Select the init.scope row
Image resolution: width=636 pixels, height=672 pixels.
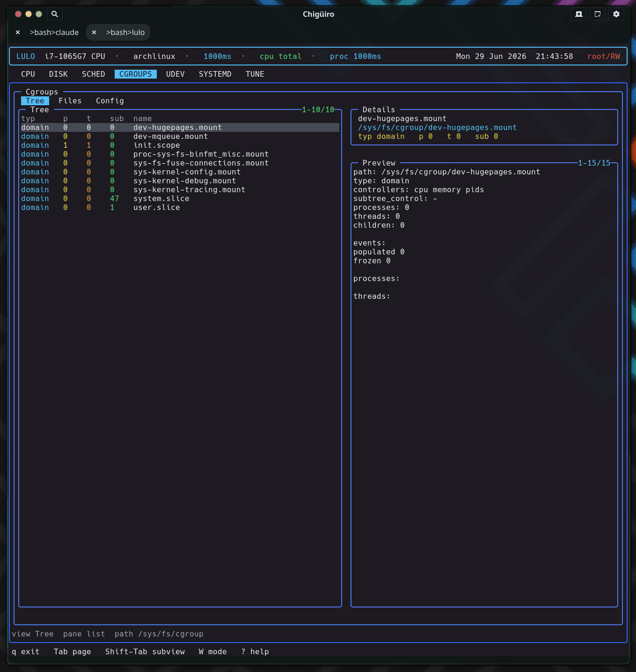click(x=180, y=145)
